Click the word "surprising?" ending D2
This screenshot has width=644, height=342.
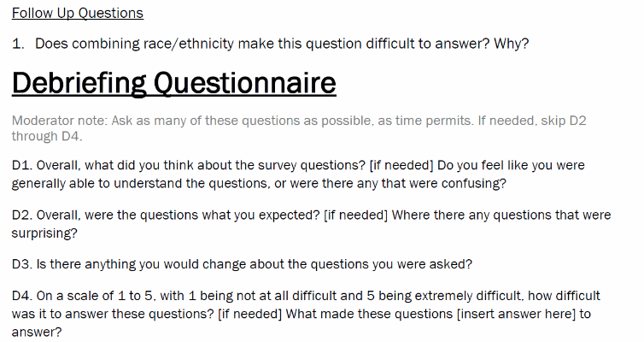(44, 232)
